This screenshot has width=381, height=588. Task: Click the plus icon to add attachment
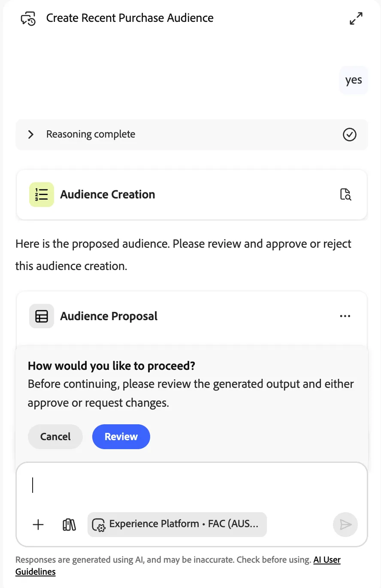(x=38, y=525)
